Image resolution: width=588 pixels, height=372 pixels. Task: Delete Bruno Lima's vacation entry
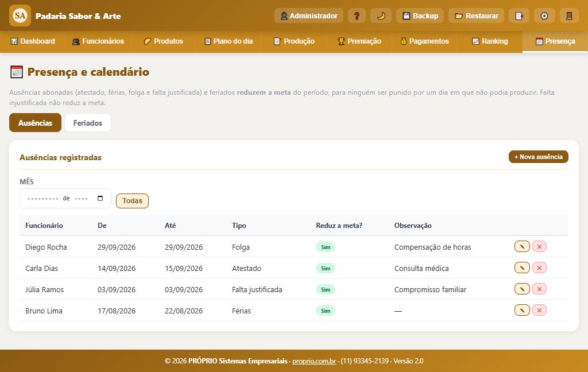(x=539, y=310)
